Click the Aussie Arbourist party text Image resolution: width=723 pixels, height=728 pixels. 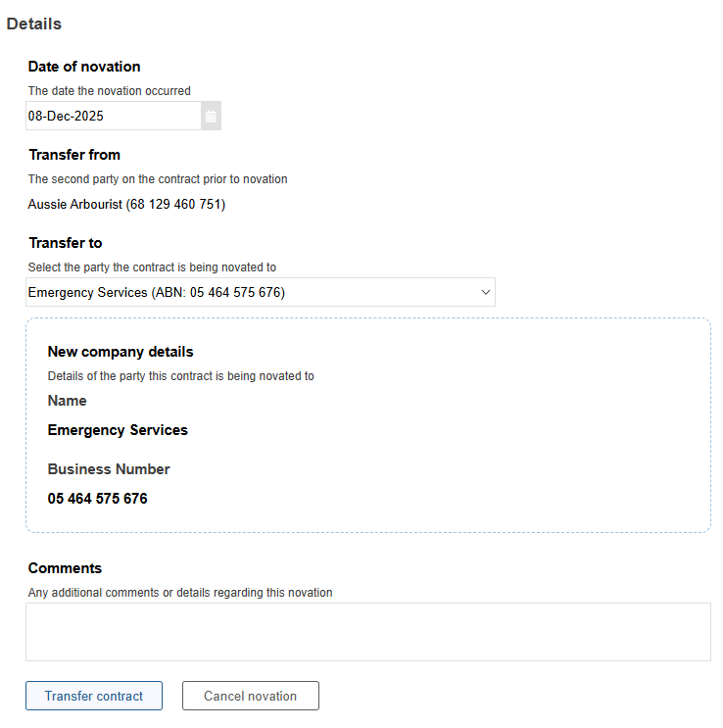[x=126, y=204]
